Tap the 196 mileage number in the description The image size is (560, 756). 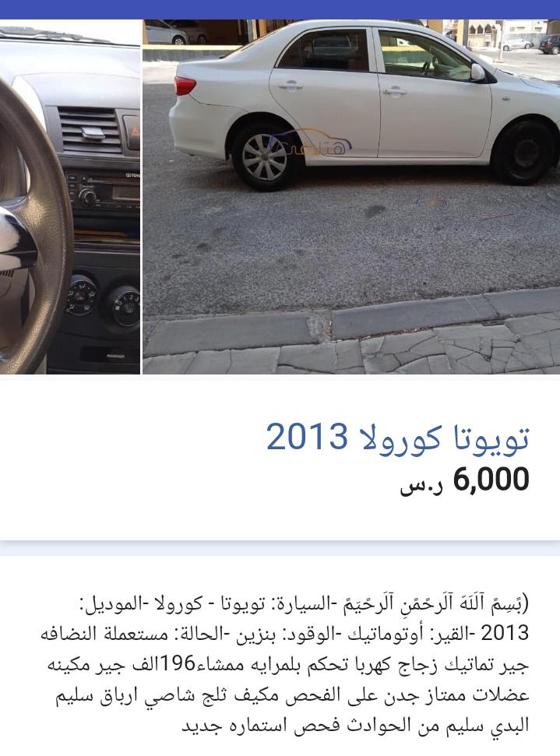click(x=178, y=664)
